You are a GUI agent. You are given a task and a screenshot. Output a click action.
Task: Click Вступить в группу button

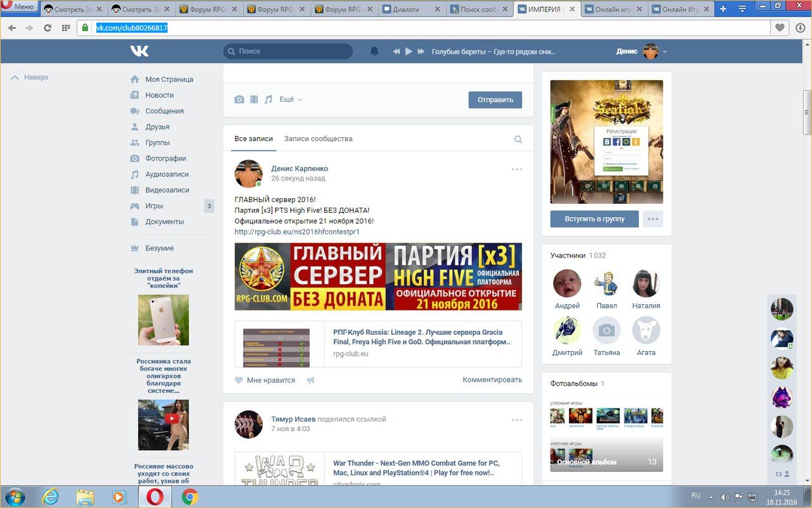click(594, 219)
